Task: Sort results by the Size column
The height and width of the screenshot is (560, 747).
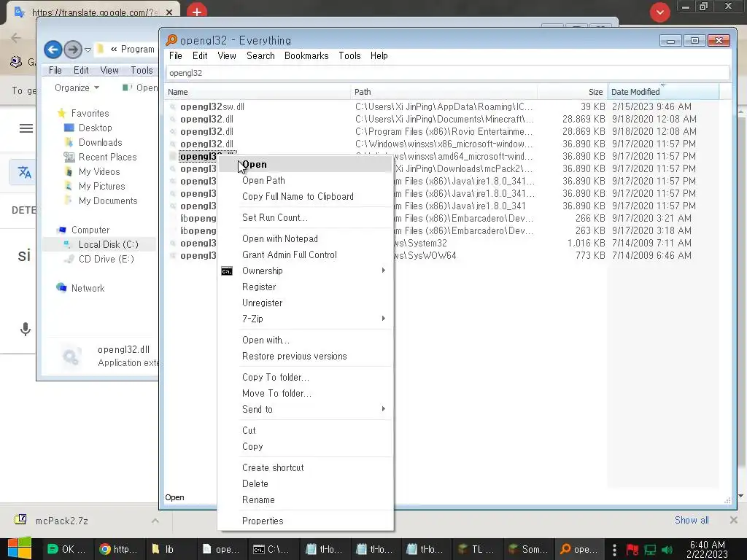Action: pyautogui.click(x=572, y=92)
